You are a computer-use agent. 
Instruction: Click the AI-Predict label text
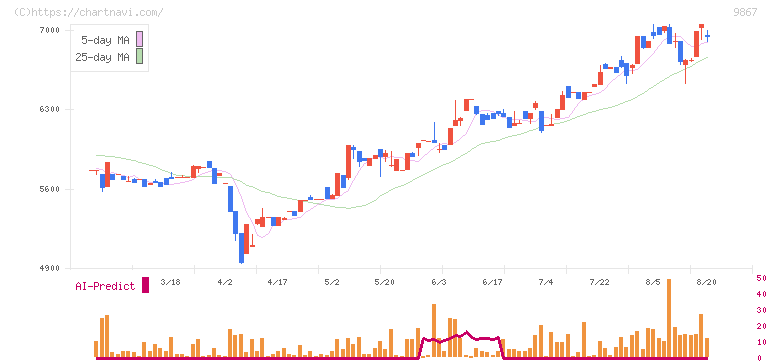(x=105, y=286)
